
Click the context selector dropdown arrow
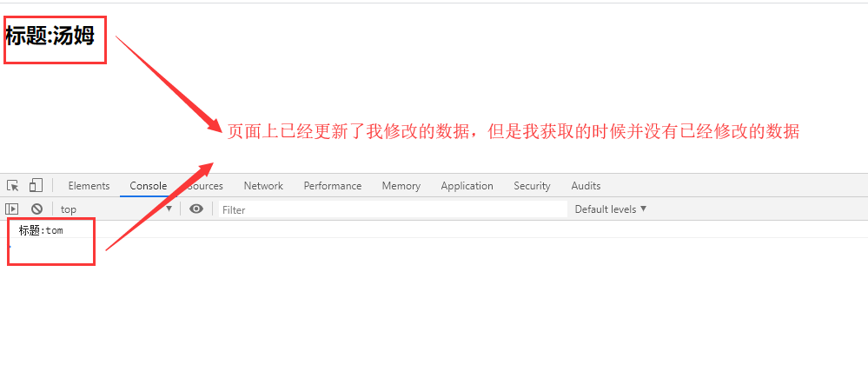coord(169,209)
